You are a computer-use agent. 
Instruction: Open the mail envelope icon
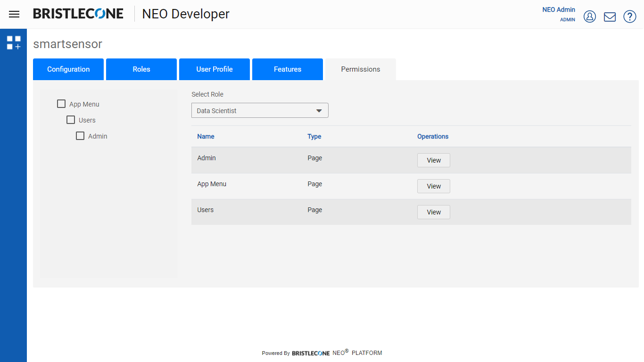tap(610, 17)
